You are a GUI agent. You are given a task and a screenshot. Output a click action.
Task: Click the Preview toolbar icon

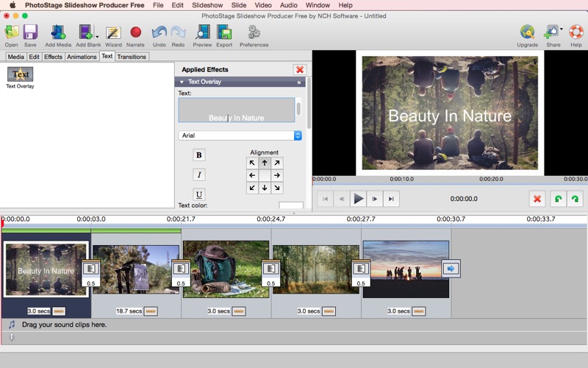click(x=202, y=32)
